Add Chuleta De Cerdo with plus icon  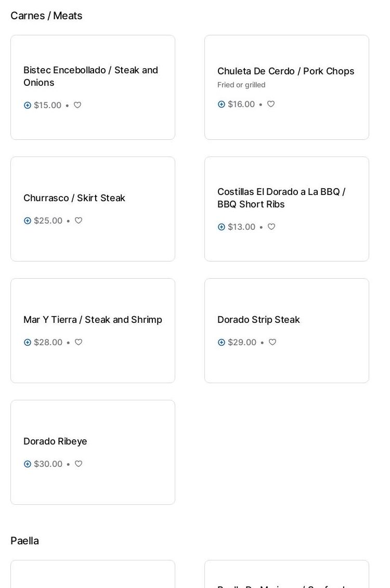tap(222, 104)
